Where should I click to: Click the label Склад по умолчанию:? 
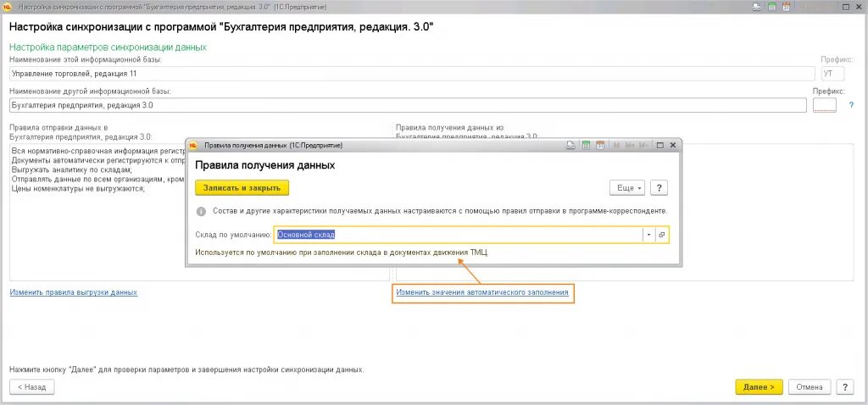pos(233,235)
